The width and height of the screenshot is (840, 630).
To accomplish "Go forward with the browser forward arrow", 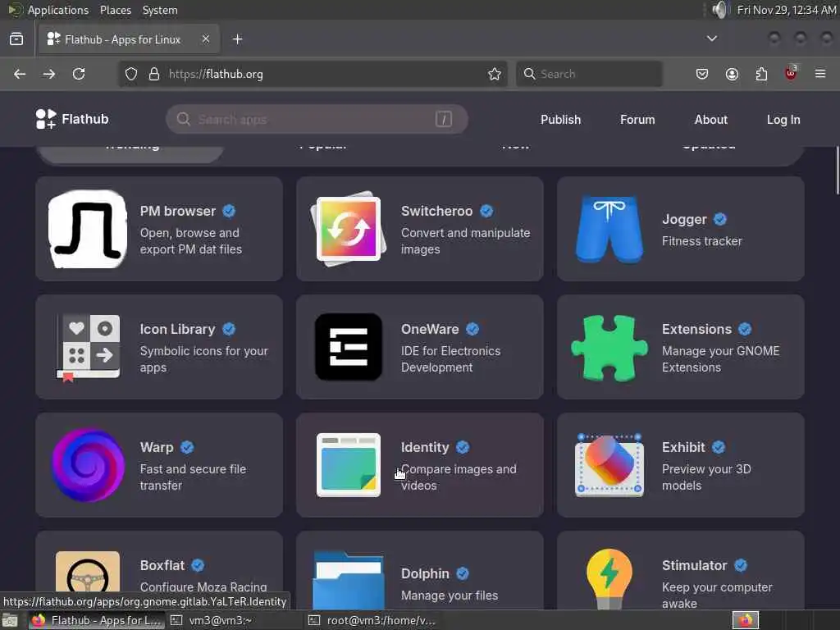I will tap(49, 74).
